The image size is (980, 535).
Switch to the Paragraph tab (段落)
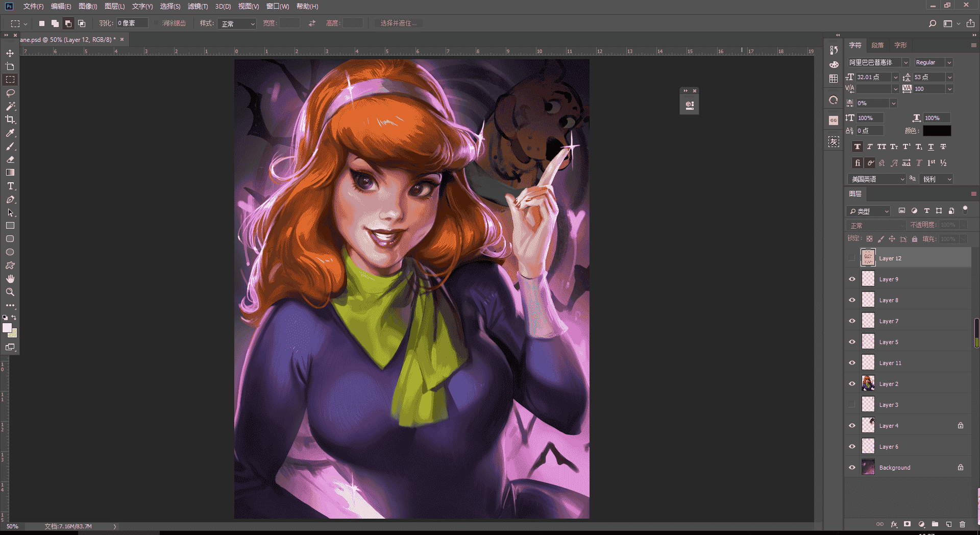pyautogui.click(x=877, y=45)
